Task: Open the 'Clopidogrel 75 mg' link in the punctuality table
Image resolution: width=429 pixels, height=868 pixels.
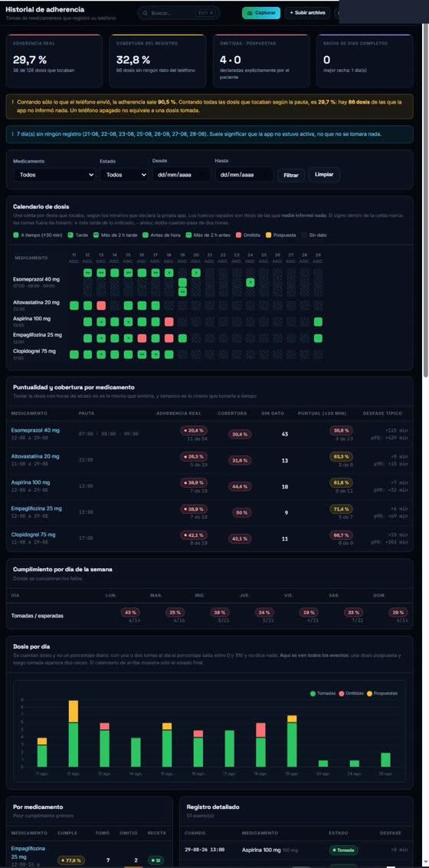Action: [33, 534]
